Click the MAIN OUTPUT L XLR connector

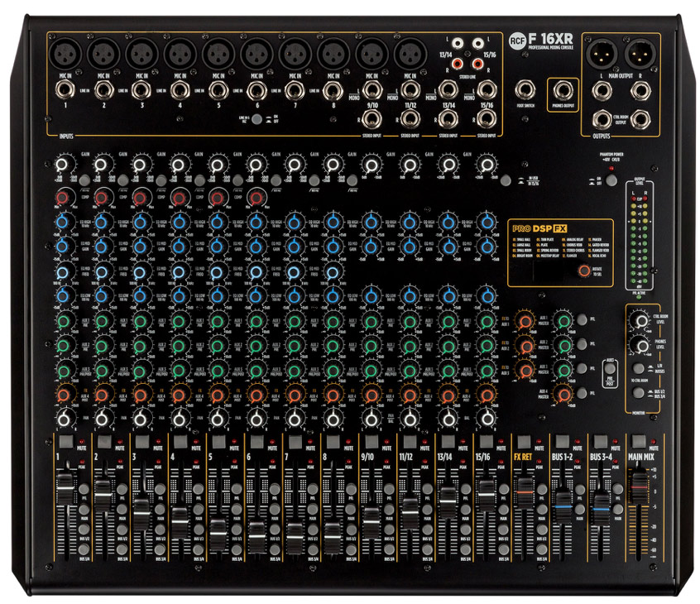(602, 54)
